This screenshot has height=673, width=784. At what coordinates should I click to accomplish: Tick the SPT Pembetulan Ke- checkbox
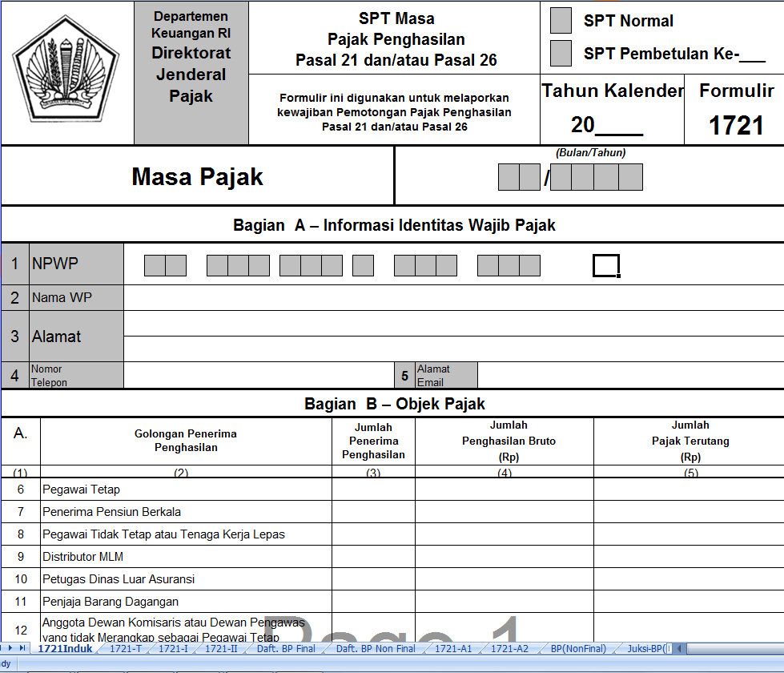click(561, 53)
